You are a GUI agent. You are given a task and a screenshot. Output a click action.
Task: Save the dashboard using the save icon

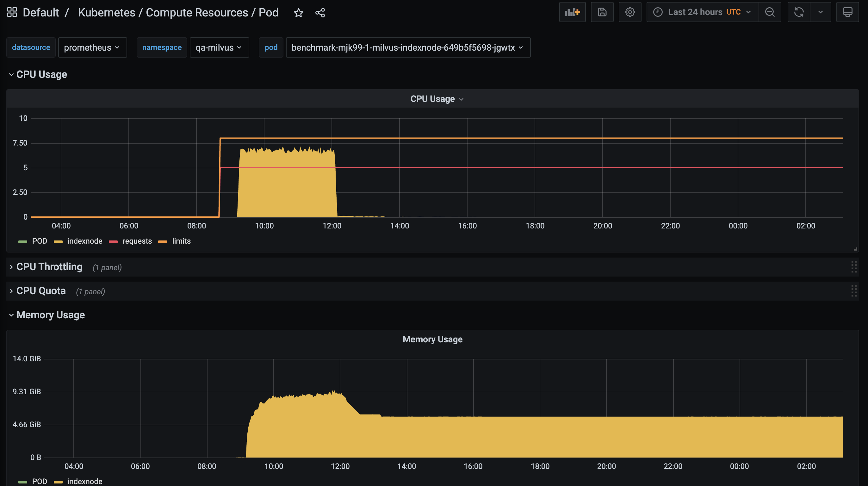(602, 12)
